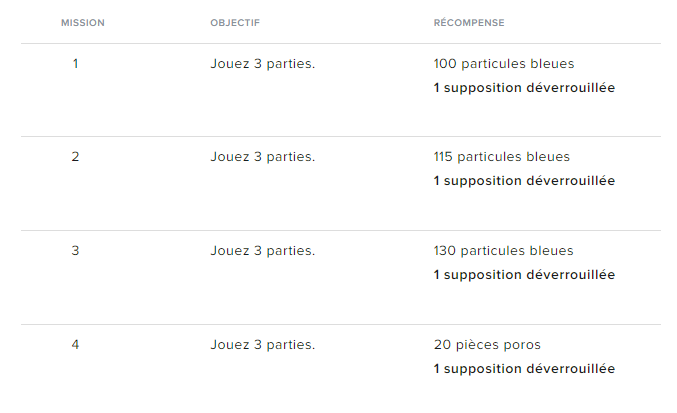Click mission 2 '1 supposition déverrouillée' text
Image resolution: width=677 pixels, height=413 pixels.
524,181
